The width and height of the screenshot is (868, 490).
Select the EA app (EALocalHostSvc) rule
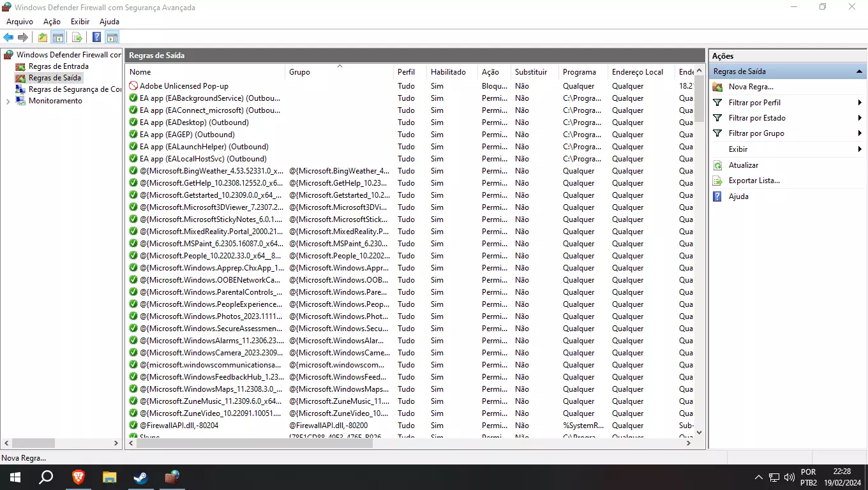pos(203,159)
